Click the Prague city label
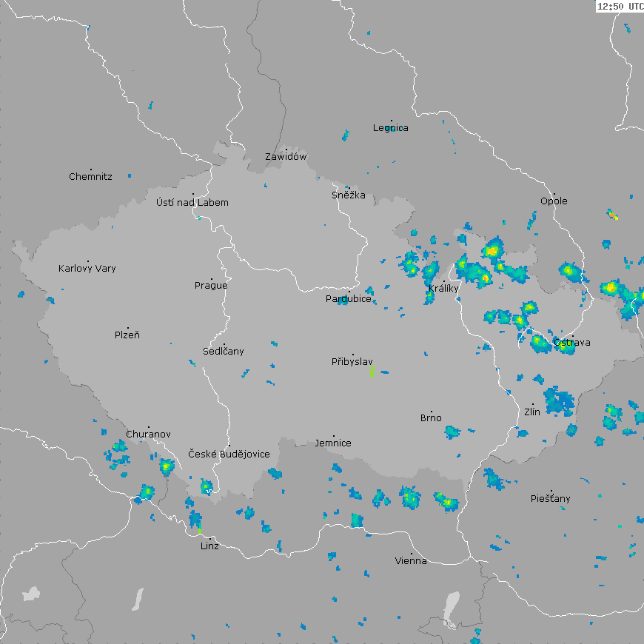Viewport: 644px width, 644px height. [x=211, y=286]
